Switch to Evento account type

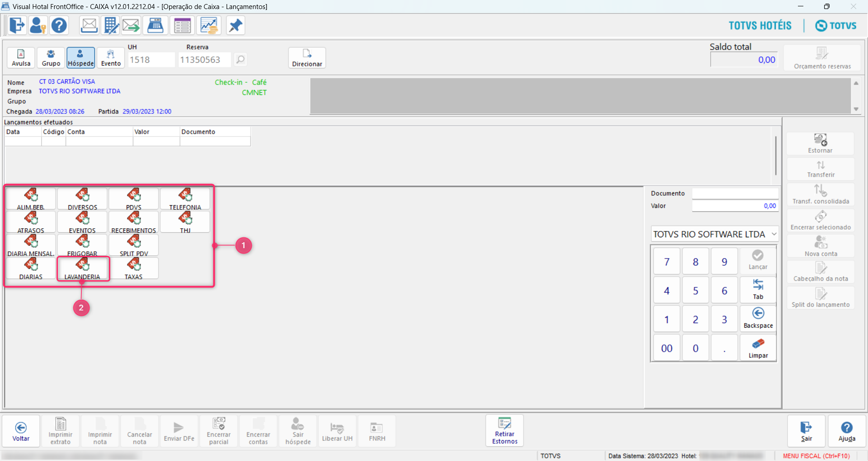[x=111, y=58]
